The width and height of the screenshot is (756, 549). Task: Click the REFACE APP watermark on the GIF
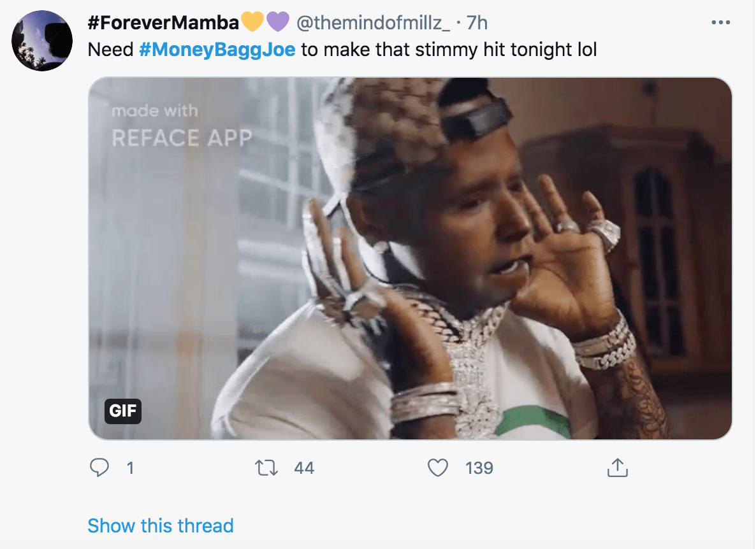[x=182, y=137]
